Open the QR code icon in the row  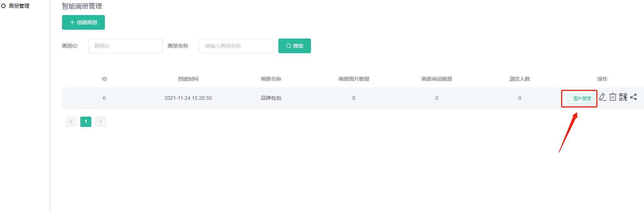(623, 97)
